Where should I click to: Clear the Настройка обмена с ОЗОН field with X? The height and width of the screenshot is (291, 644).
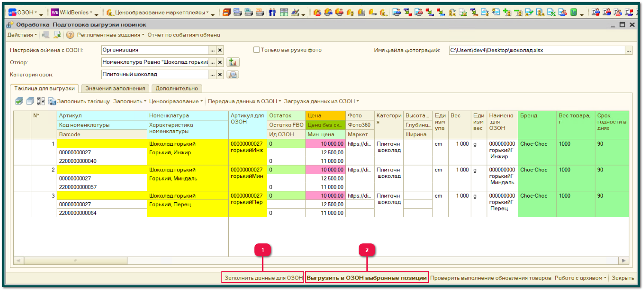pos(220,50)
